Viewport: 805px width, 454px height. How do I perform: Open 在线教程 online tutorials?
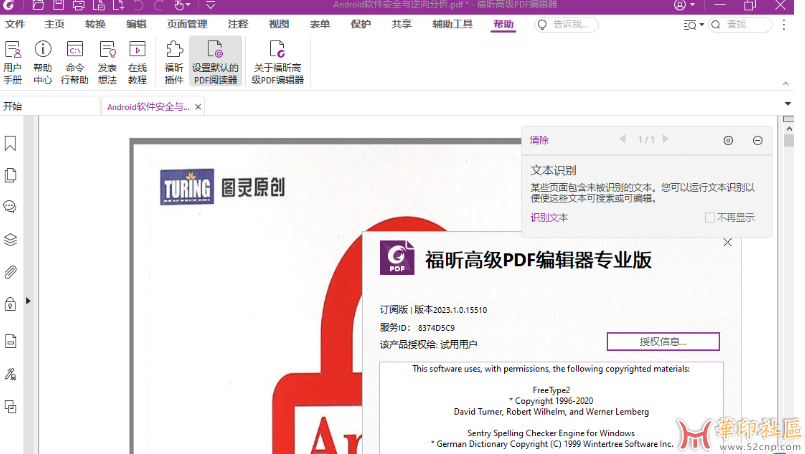pyautogui.click(x=137, y=62)
